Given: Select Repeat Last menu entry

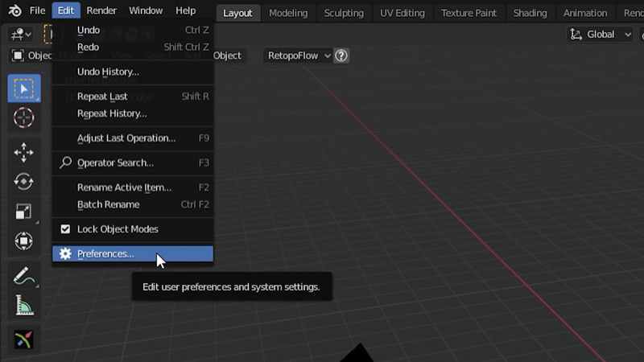Looking at the screenshot, I should [x=133, y=97].
